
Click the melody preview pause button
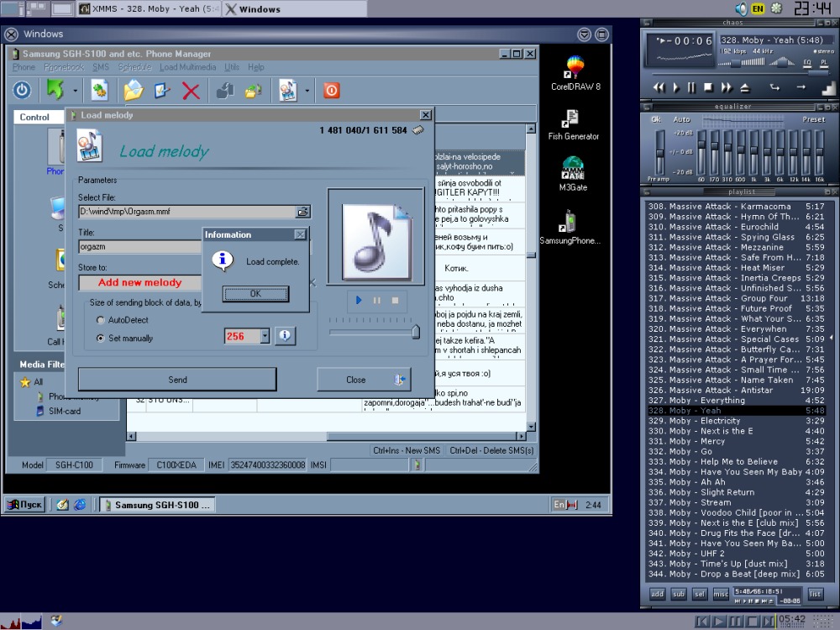pos(376,300)
